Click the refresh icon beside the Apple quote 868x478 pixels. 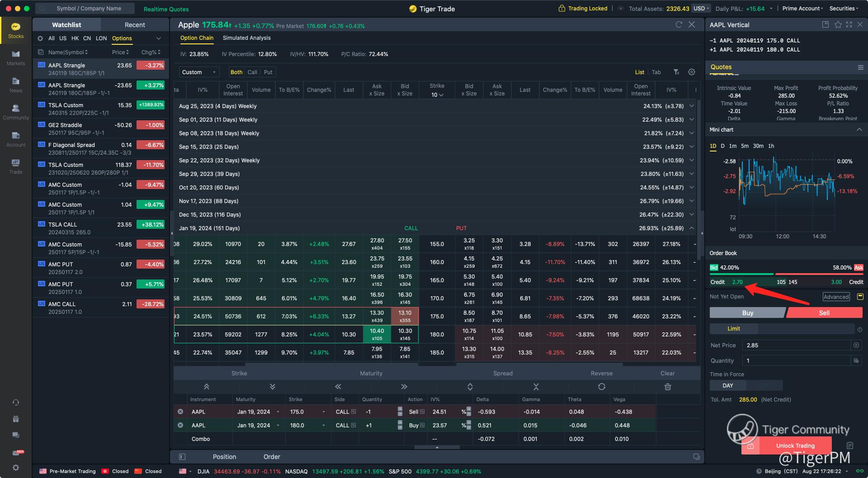(679, 24)
